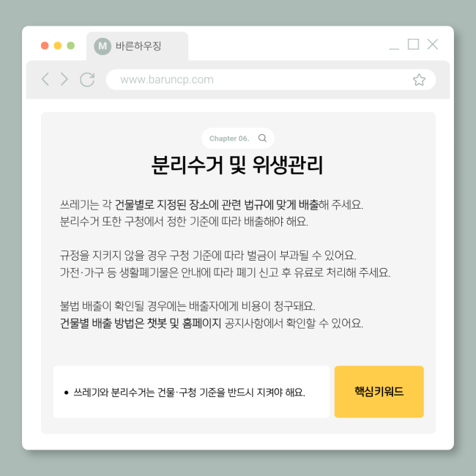Click the bullet summary text box
476x476 pixels.
(191, 392)
